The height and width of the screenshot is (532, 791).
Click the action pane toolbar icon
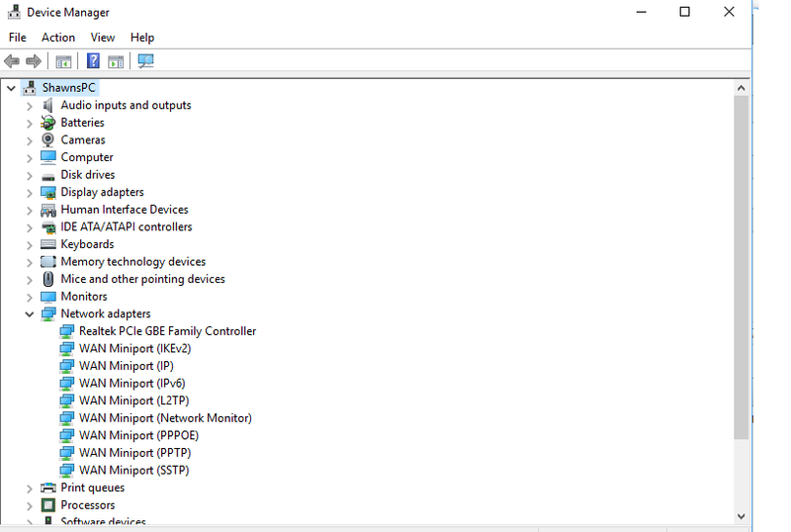click(116, 61)
